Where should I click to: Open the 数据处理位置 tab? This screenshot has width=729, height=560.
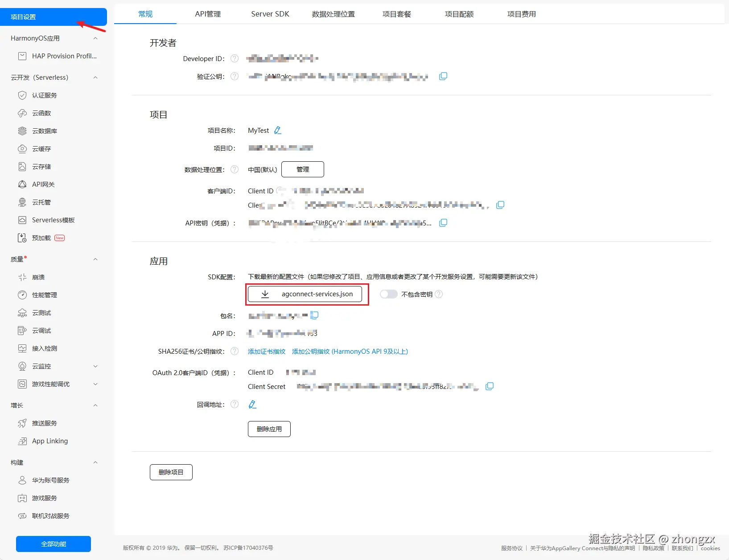(x=334, y=14)
